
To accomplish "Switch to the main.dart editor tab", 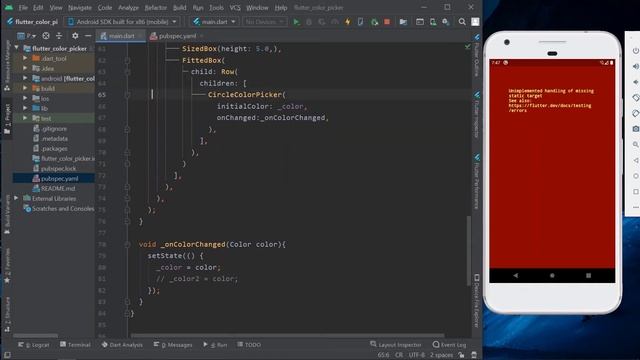I will pyautogui.click(x=120, y=36).
